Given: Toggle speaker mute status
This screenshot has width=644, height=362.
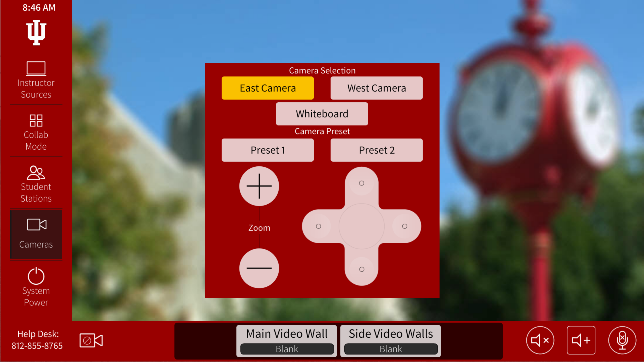Looking at the screenshot, I should pos(540,340).
